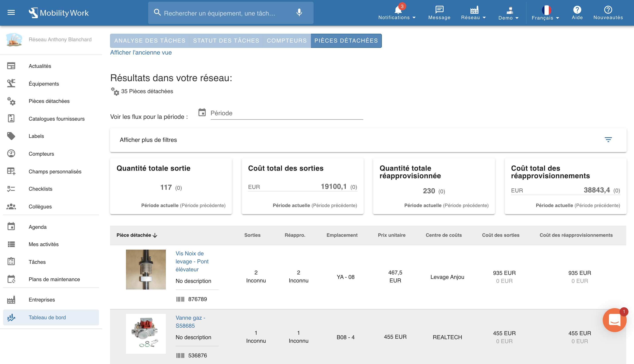The image size is (634, 364).
Task: Open Vis Noix de levage part link
Action: (192, 261)
